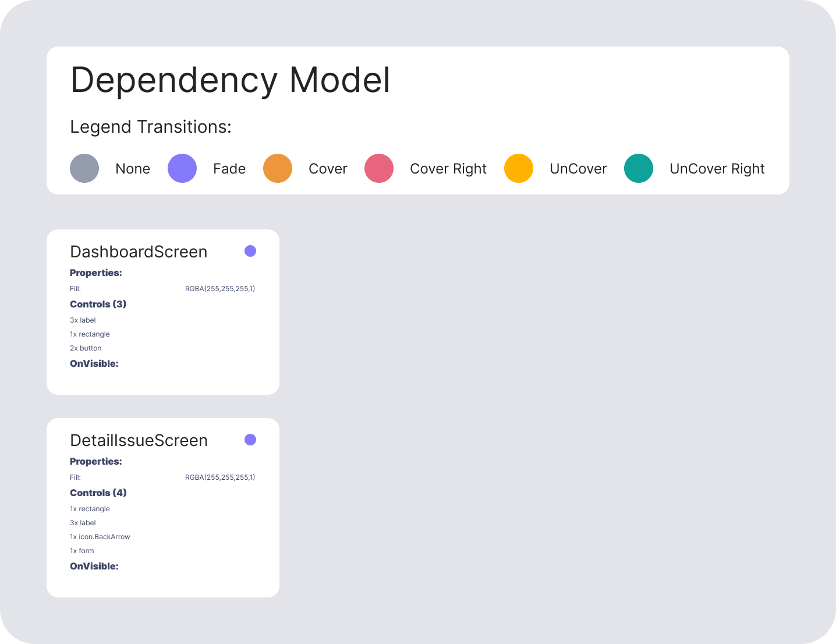Click the yellow UnCover legend circle
The image size is (836, 644).
[x=519, y=168]
